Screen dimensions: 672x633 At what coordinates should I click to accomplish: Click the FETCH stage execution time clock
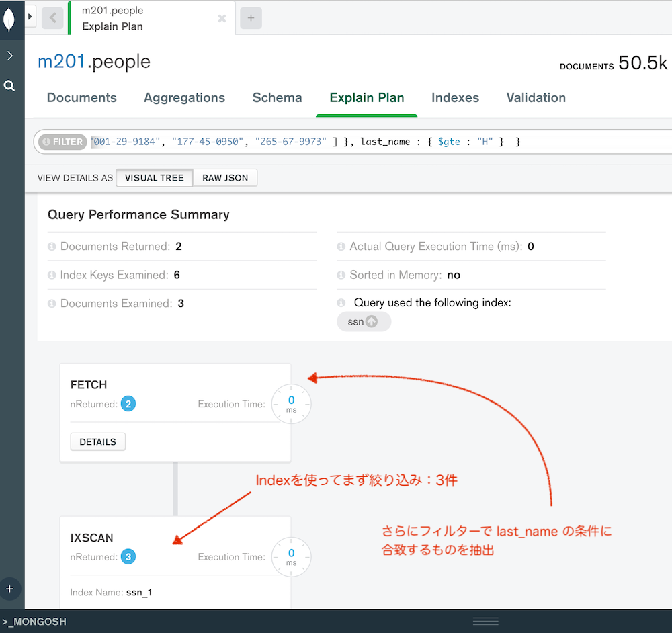(x=292, y=404)
